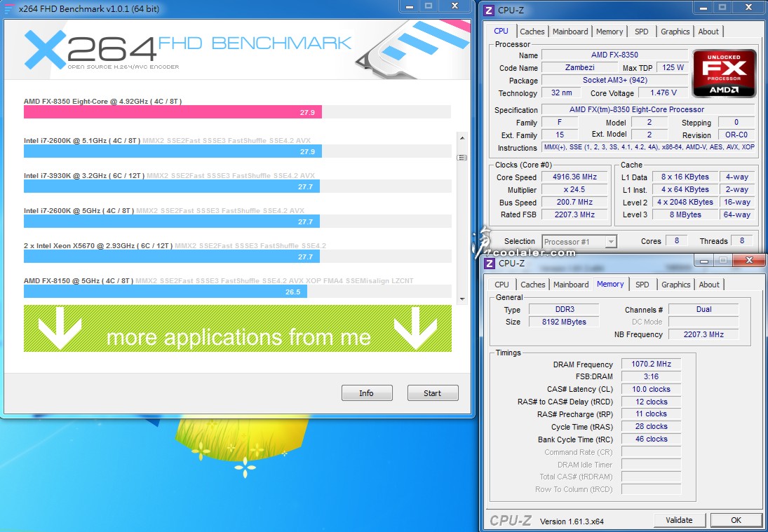Click scroll down arrow in results list
This screenshot has width=768, height=532.
462,299
